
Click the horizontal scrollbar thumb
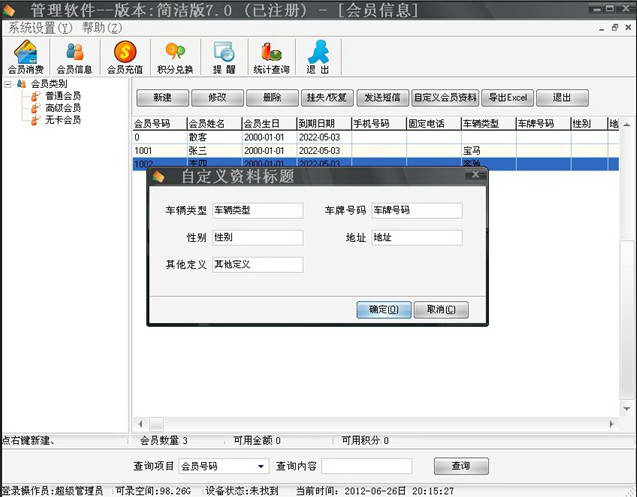coord(157,424)
